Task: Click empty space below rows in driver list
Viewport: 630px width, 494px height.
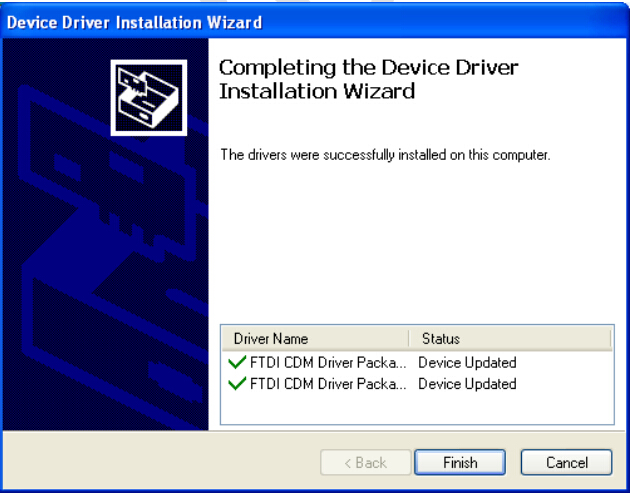Action: pyautogui.click(x=417, y=408)
